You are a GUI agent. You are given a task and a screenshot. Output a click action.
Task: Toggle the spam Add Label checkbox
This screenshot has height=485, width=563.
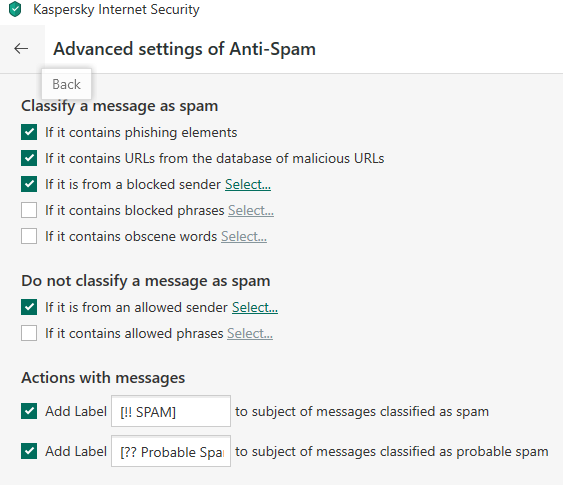29,411
